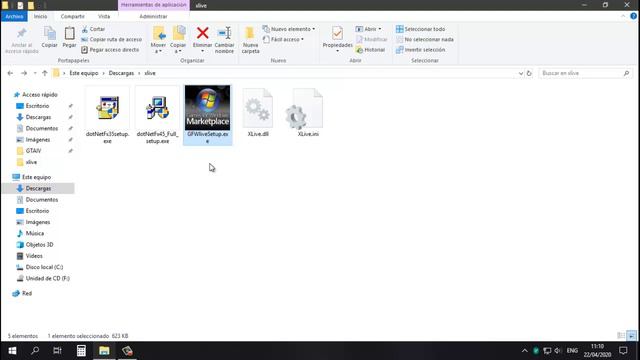Show hidden system tray icons
Image resolution: width=640 pixels, height=360 pixels.
[524, 351]
